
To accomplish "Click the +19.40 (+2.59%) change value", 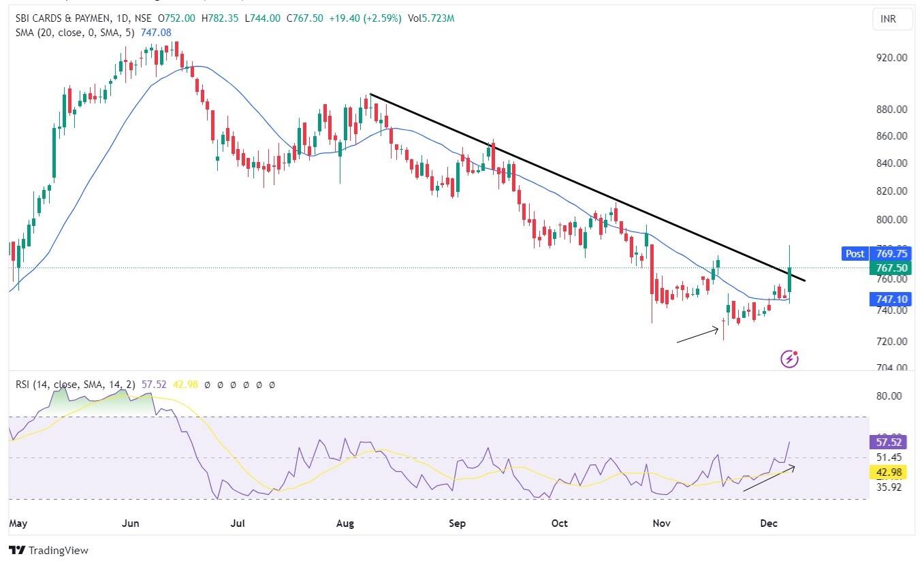I will click(366, 18).
